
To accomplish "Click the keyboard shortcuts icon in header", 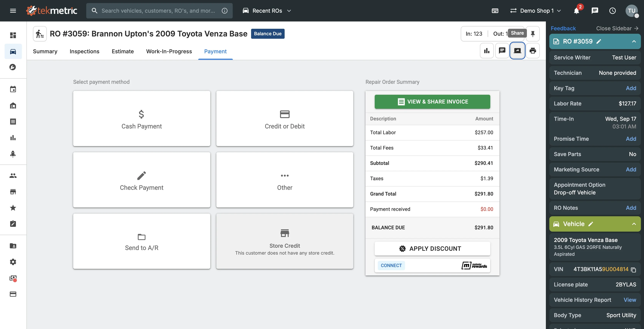I will (x=495, y=11).
